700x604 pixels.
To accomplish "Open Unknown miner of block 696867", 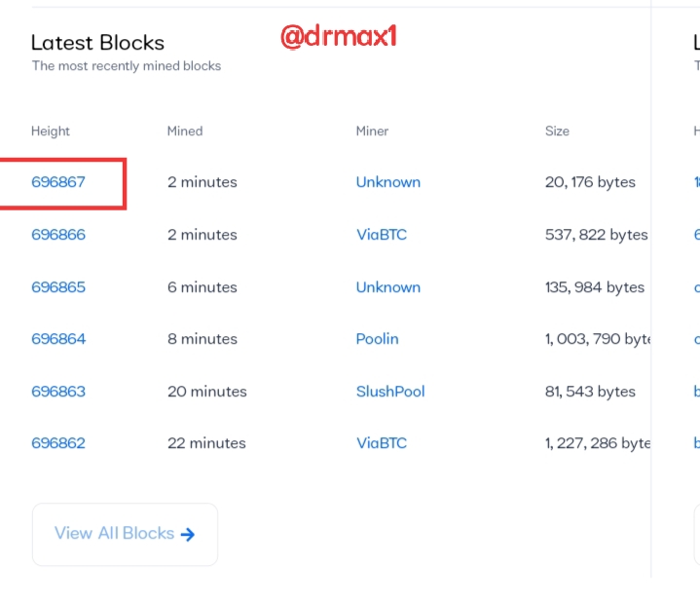I will click(387, 182).
